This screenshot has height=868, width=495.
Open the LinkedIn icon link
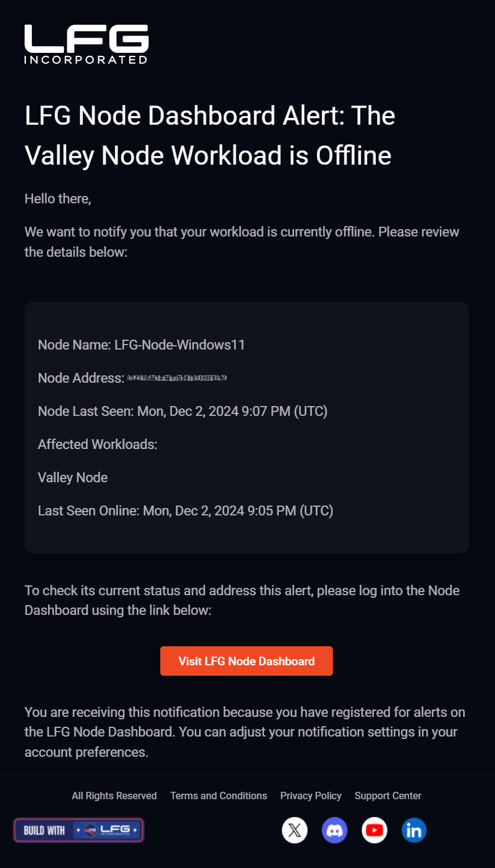[x=415, y=831]
